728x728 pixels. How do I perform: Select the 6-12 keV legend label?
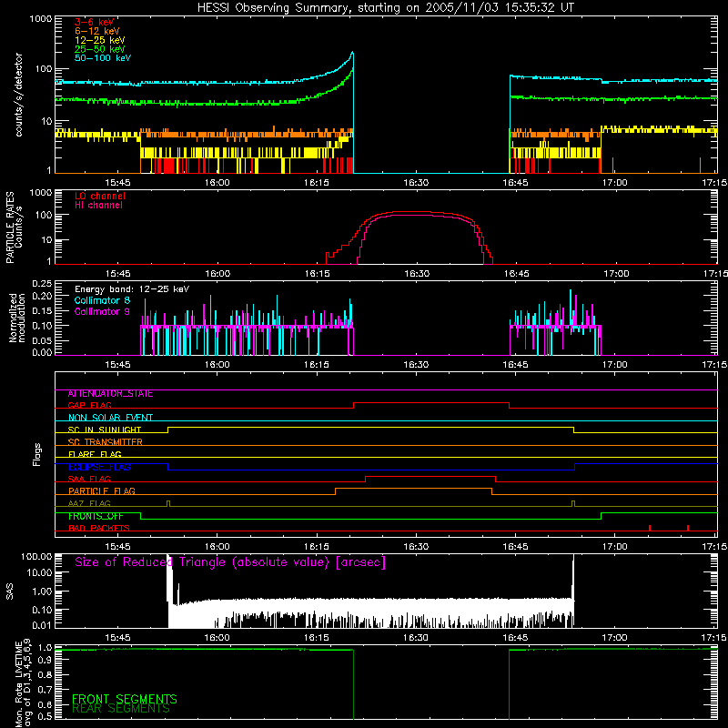tap(97, 31)
